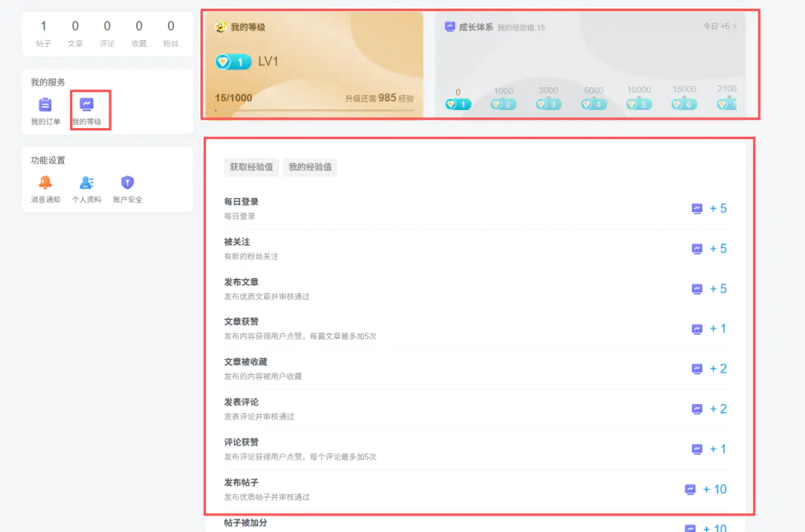This screenshot has width=805, height=532.
Task: Click the experience icon beside 发布帖子
Action: click(689, 489)
